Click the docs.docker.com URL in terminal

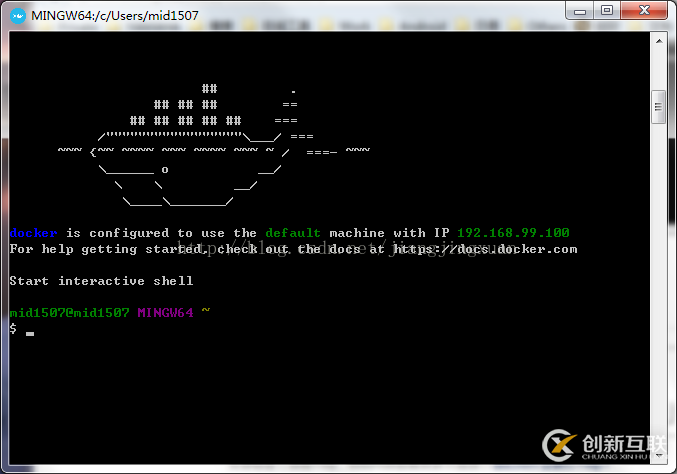[x=484, y=250]
